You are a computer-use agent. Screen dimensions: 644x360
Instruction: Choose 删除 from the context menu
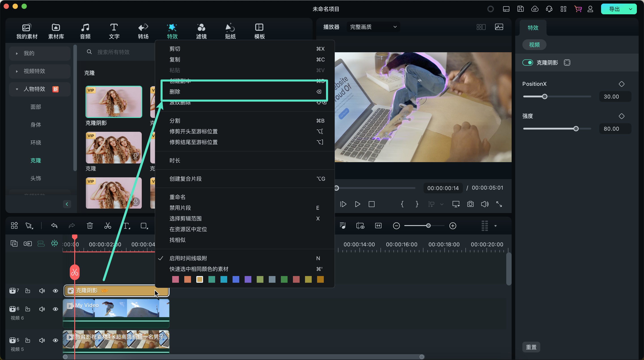[244, 92]
